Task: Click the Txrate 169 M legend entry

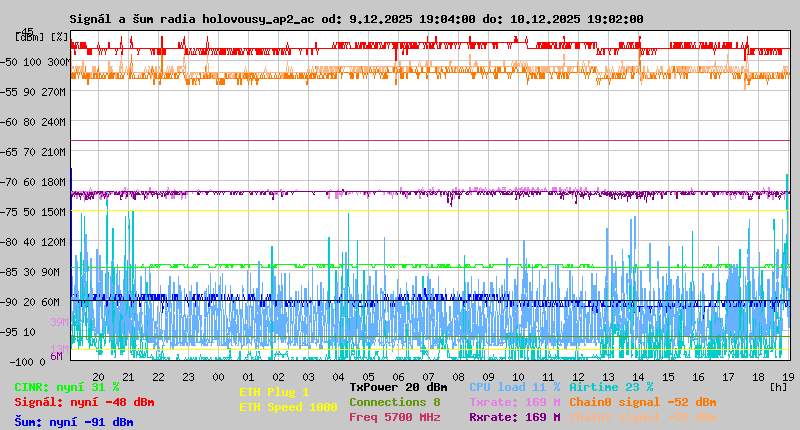Action: point(514,402)
